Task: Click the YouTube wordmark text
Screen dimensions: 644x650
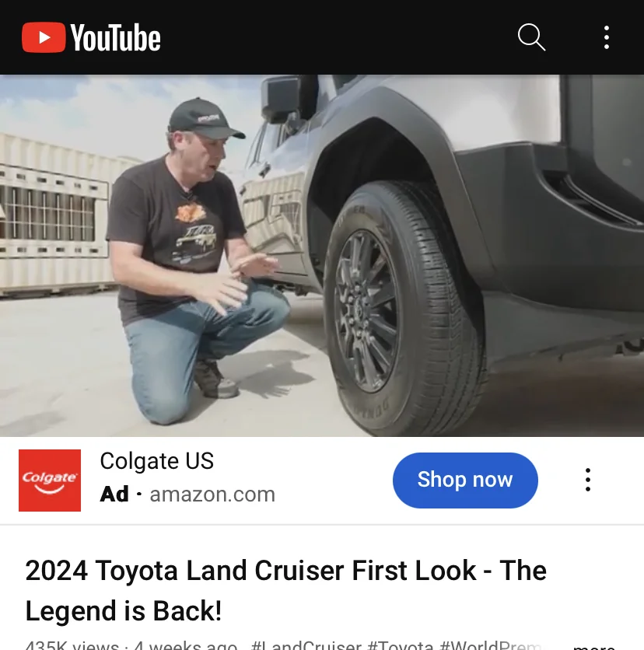Action: coord(115,38)
